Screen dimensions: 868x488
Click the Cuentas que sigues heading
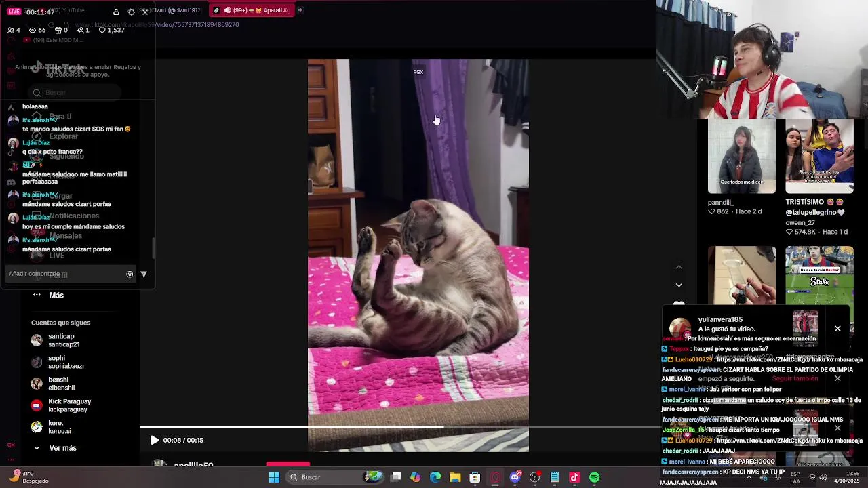[60, 323]
